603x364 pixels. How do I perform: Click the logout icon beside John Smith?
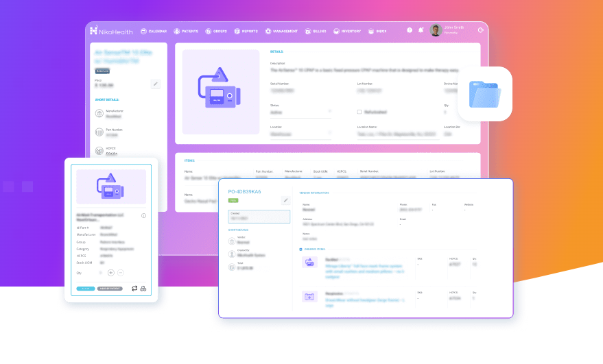click(x=480, y=30)
